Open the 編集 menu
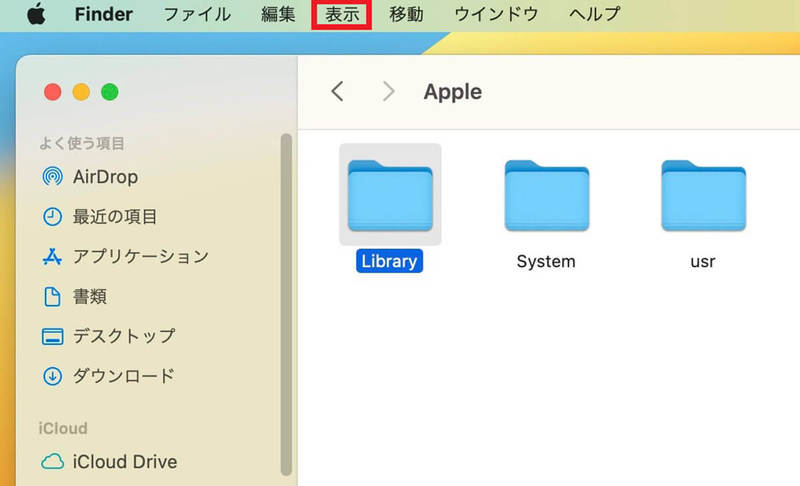This screenshot has height=486, width=800. (x=278, y=14)
